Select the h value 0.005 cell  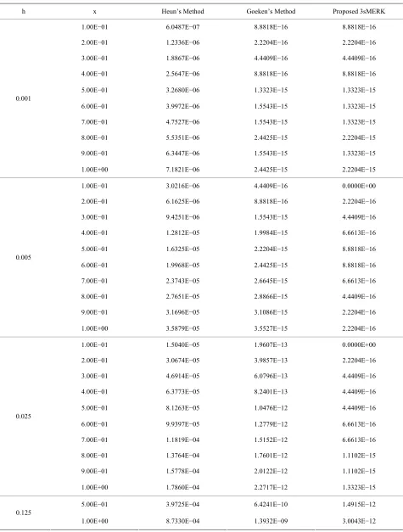pyautogui.click(x=24, y=257)
